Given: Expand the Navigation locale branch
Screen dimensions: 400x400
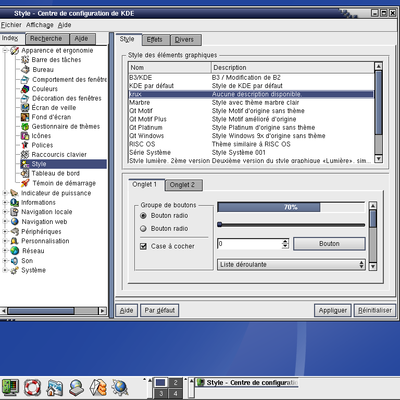Looking at the screenshot, I should (5, 212).
